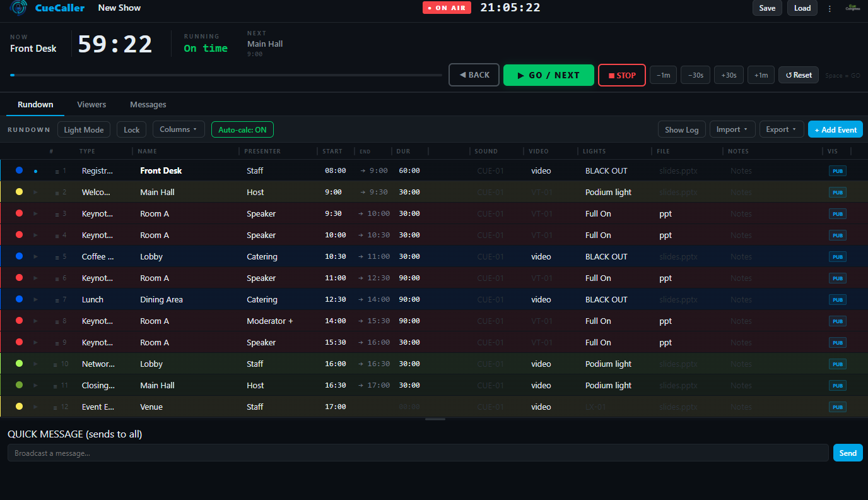Image resolution: width=868 pixels, height=500 pixels.
Task: Click the green color dot on row 10
Action: coord(19,364)
